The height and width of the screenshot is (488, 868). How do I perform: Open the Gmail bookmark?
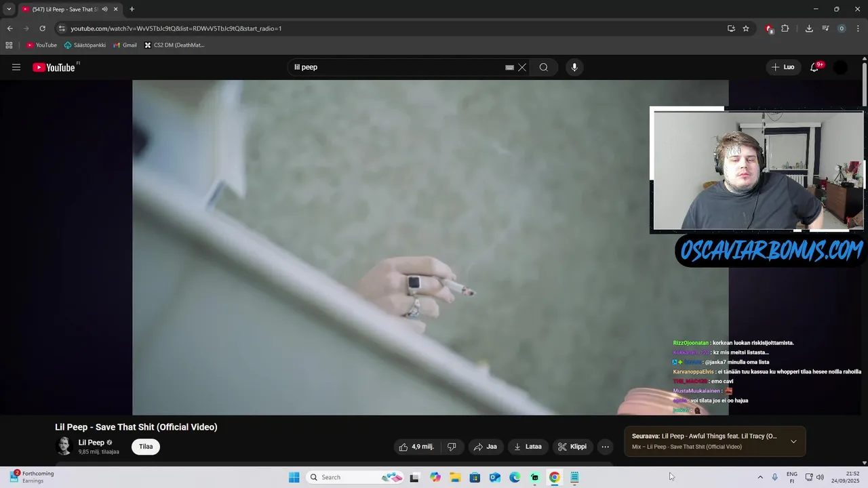coord(125,45)
